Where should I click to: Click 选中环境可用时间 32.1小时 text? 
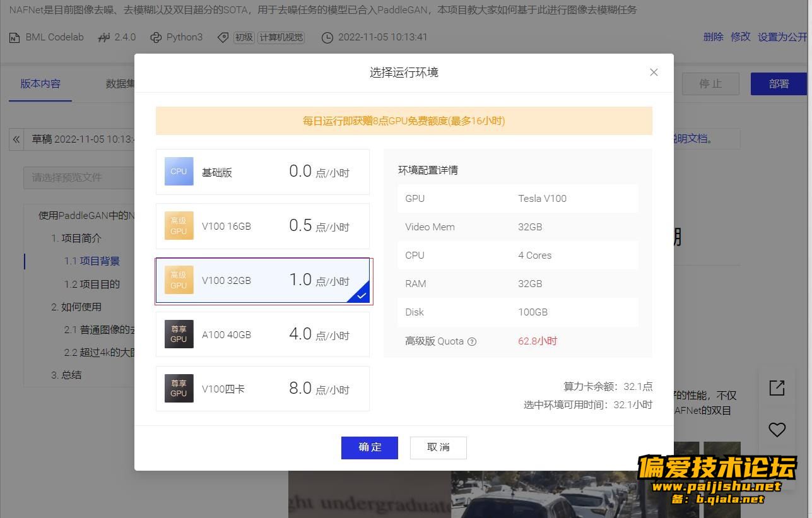pos(588,404)
